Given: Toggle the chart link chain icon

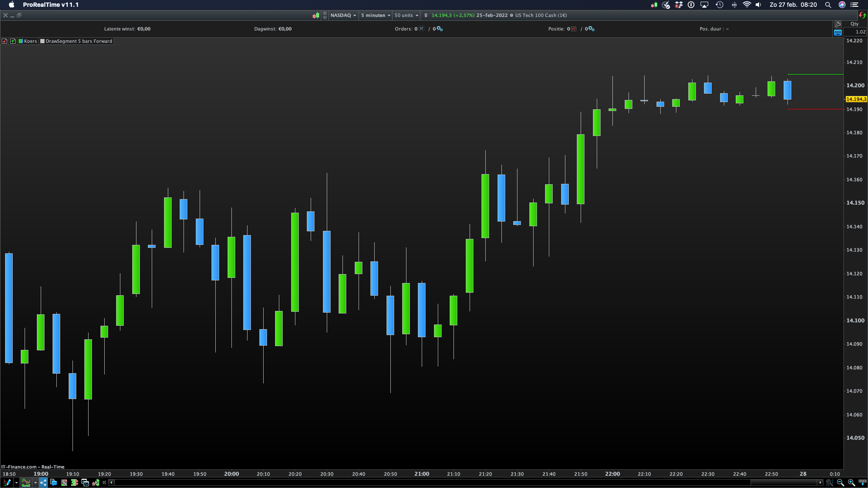Looking at the screenshot, I should click(x=325, y=15).
